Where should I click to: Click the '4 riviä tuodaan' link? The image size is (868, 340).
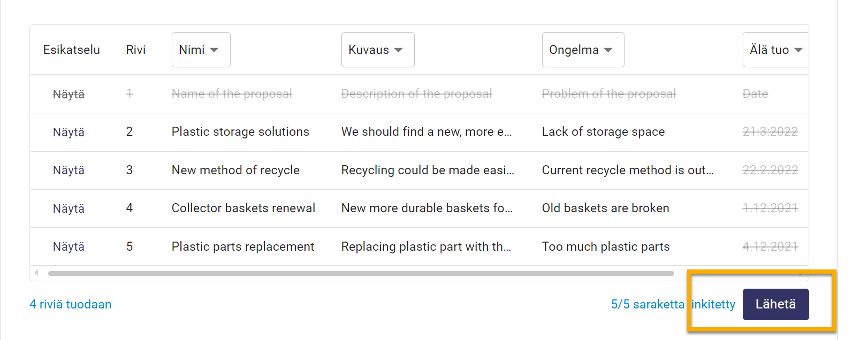click(x=71, y=304)
